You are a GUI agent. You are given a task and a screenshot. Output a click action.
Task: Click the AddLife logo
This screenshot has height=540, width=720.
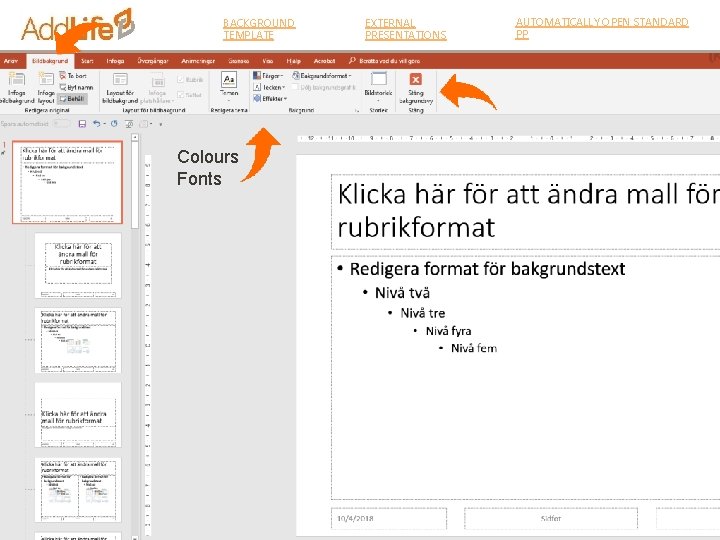pyautogui.click(x=78, y=26)
